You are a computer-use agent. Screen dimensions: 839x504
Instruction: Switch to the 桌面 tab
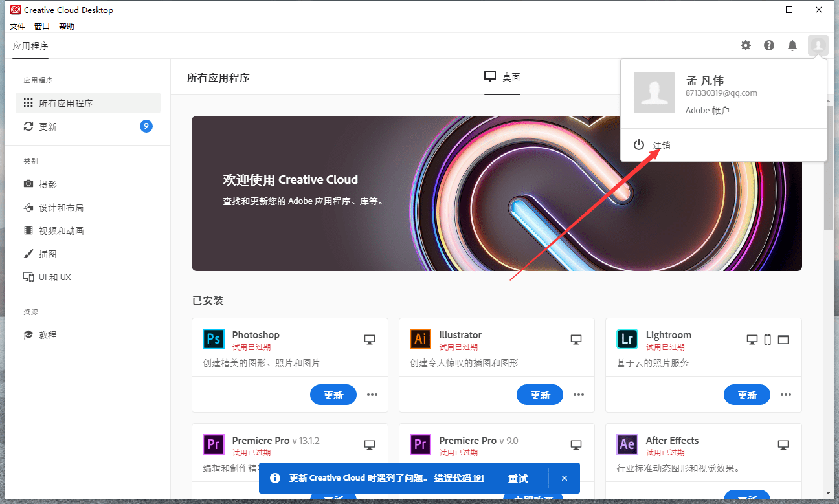coord(502,77)
